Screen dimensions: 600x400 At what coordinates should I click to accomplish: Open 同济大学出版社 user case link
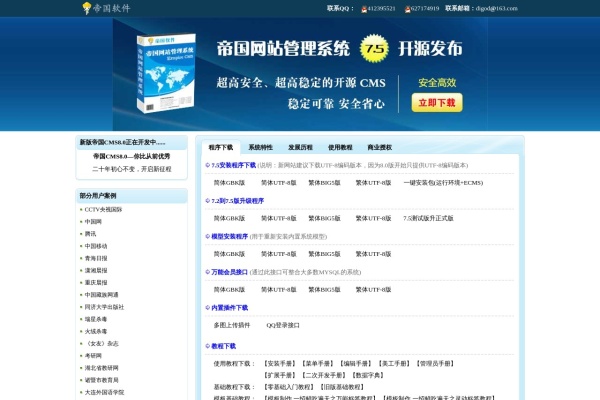tap(104, 307)
